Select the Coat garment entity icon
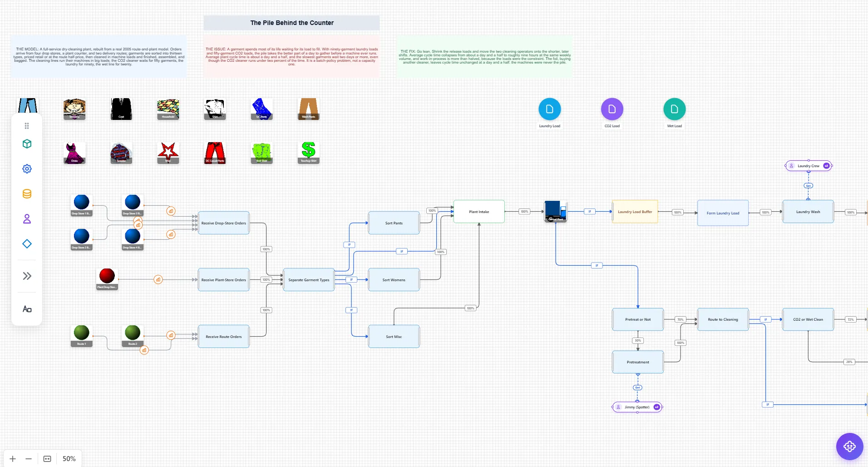This screenshot has height=467, width=868. (121, 109)
